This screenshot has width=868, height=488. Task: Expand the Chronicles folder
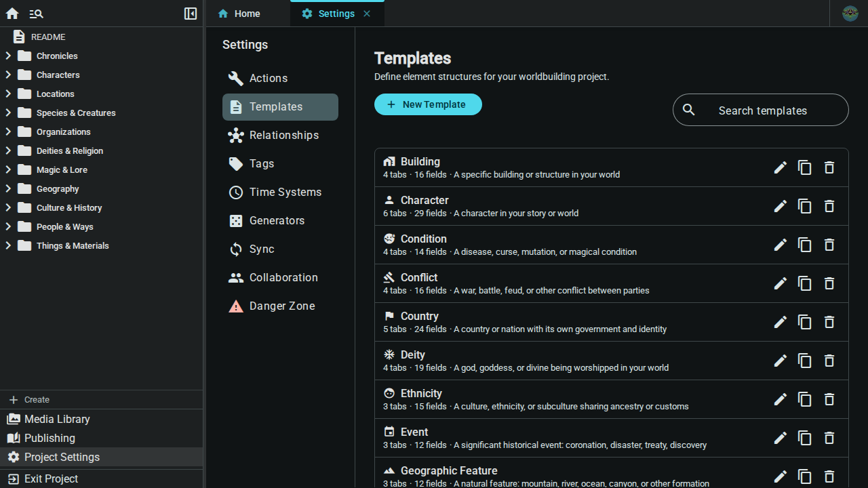click(8, 56)
